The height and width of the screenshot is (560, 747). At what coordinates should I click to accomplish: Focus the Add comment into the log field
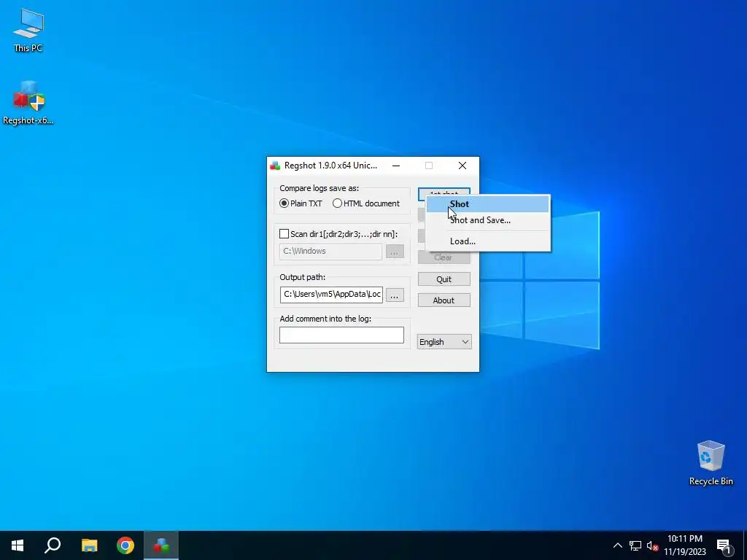click(x=341, y=335)
